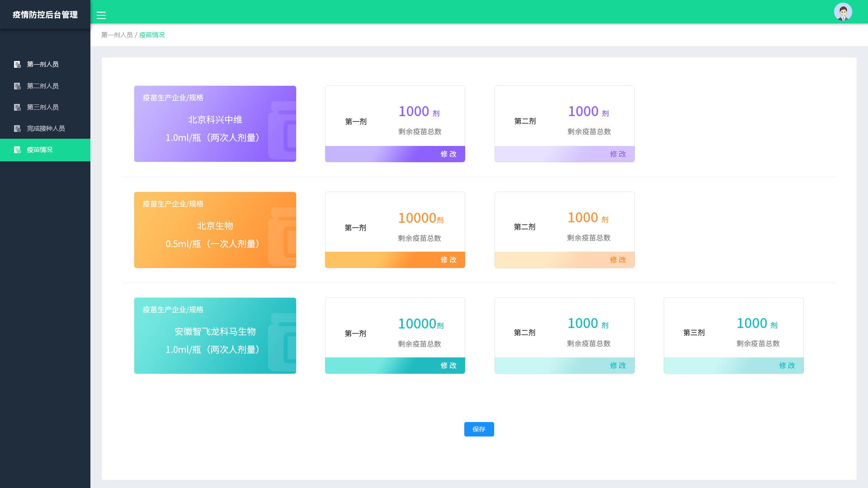Click the orange 北京生物 vaccine card
Screen dimensions: 868x488
point(215,230)
